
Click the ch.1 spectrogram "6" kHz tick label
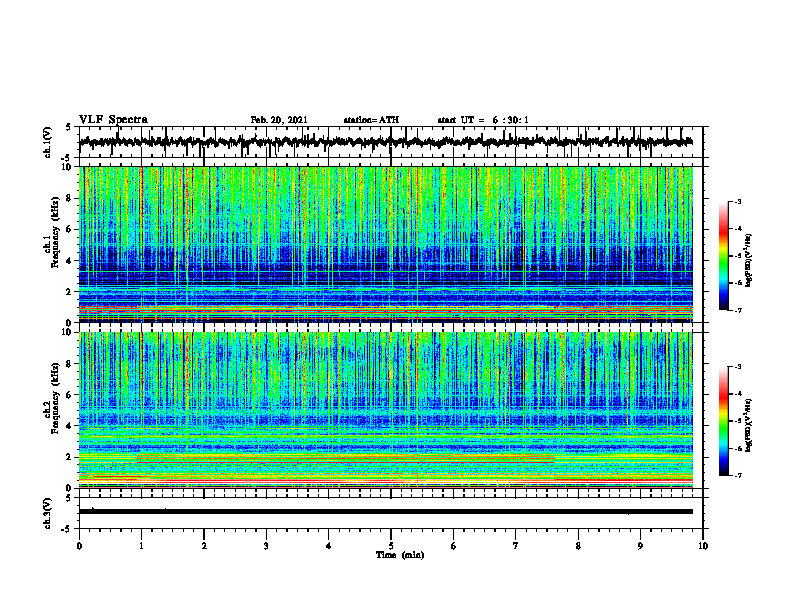point(70,229)
